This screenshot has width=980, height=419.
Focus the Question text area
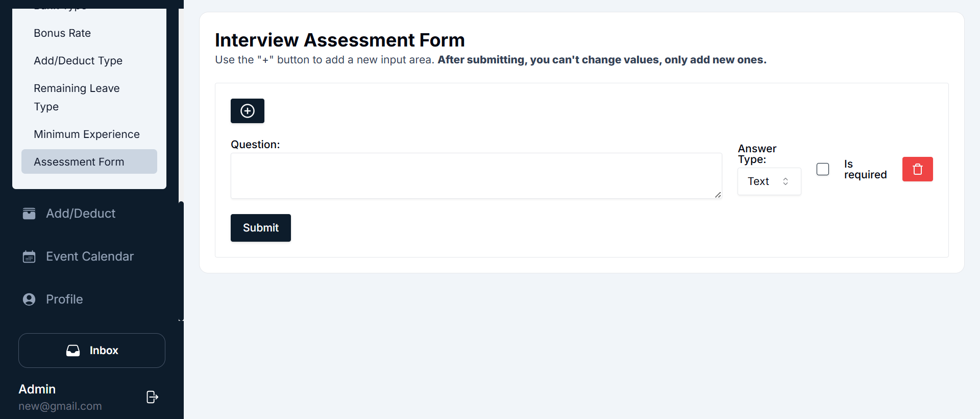point(476,176)
